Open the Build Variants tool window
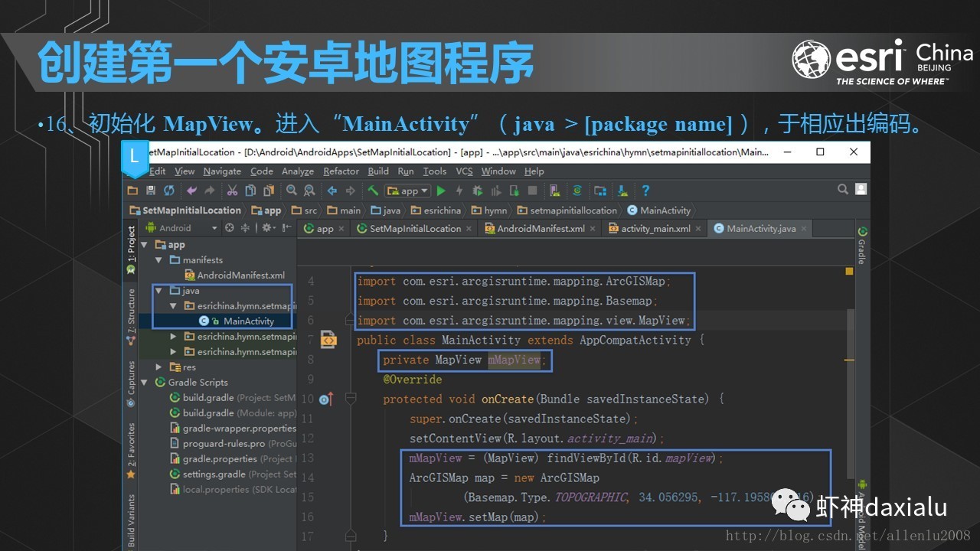The height and width of the screenshot is (551, 980). pos(131,520)
